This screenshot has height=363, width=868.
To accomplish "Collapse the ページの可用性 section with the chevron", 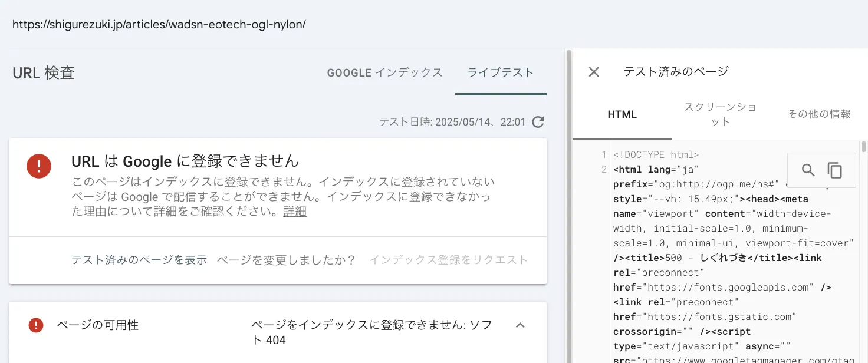I will coord(520,325).
